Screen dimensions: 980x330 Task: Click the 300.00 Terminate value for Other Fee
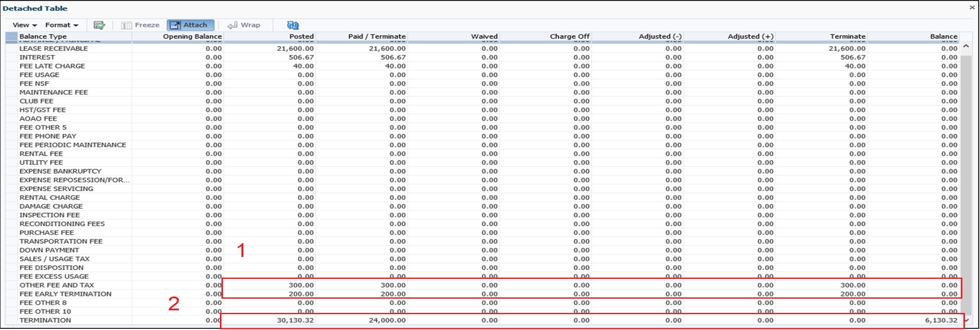pos(853,285)
